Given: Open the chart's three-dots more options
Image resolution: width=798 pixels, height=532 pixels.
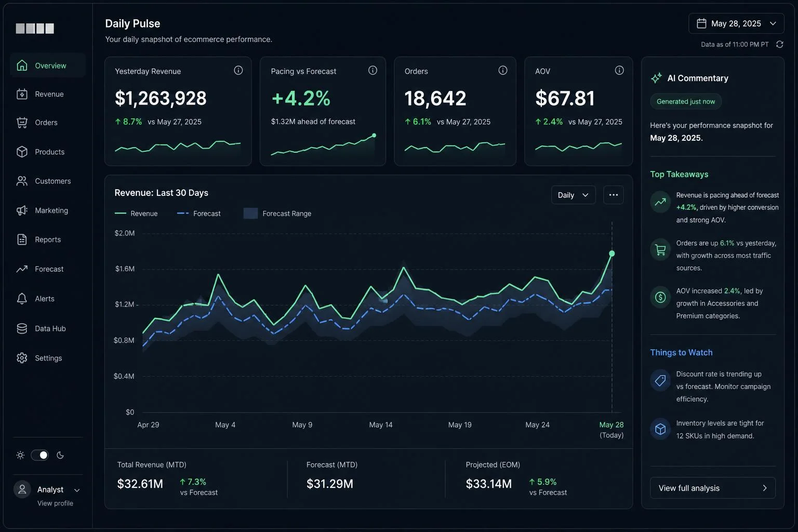Looking at the screenshot, I should (x=614, y=195).
